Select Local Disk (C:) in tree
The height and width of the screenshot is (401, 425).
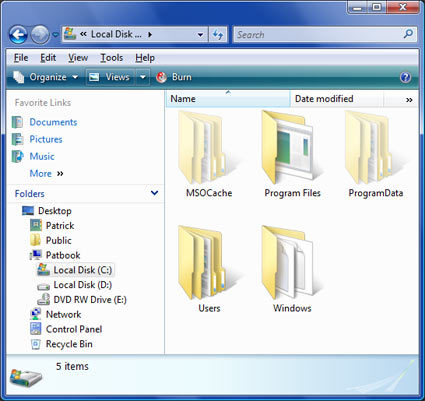click(x=83, y=270)
